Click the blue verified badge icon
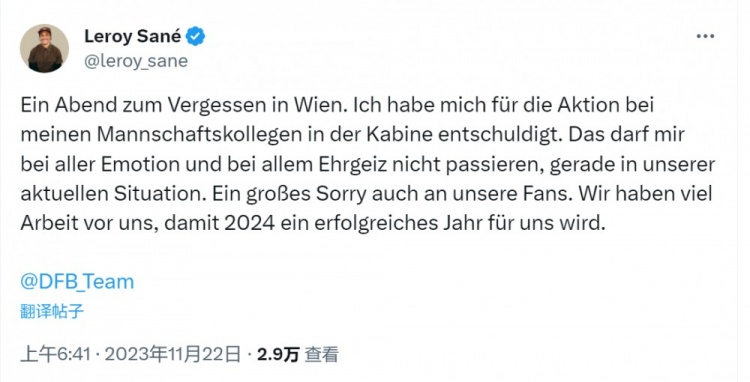This screenshot has width=750, height=382. click(x=195, y=36)
